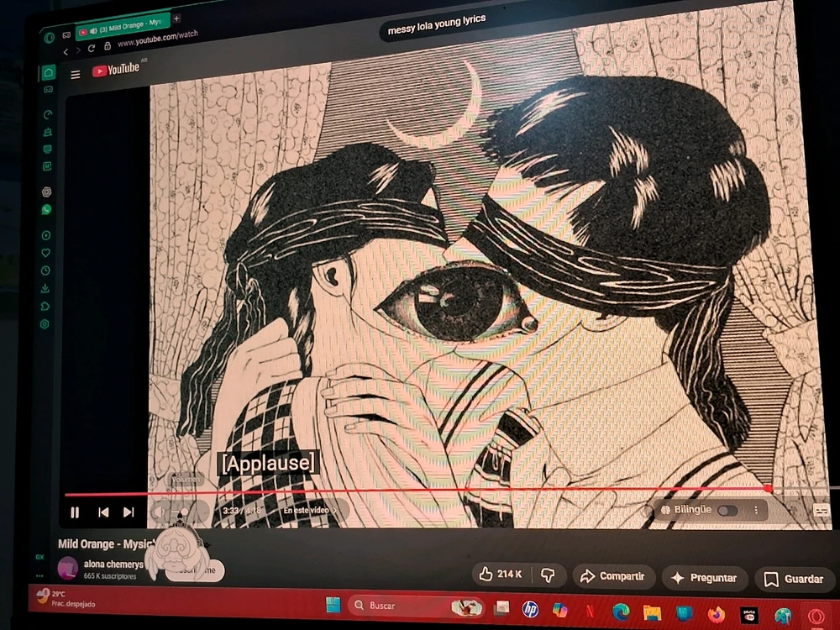Screen dimensions: 840x630
Task: Expand the 'En este video' chapters panel
Action: (x=309, y=510)
